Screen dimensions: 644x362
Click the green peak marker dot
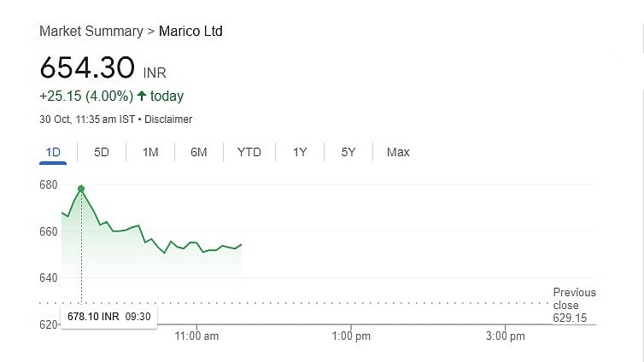(81, 189)
